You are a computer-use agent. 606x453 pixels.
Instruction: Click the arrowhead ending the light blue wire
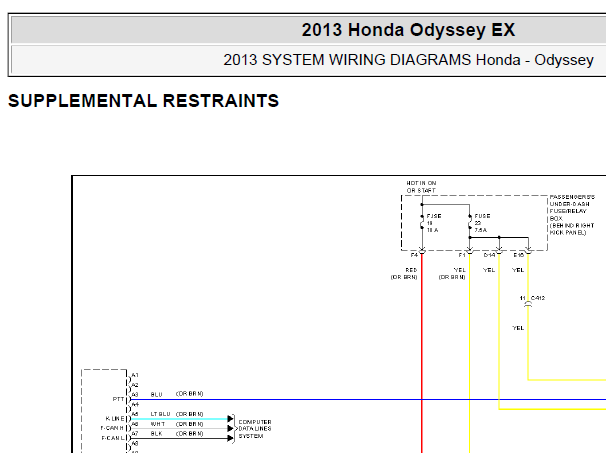230,419
